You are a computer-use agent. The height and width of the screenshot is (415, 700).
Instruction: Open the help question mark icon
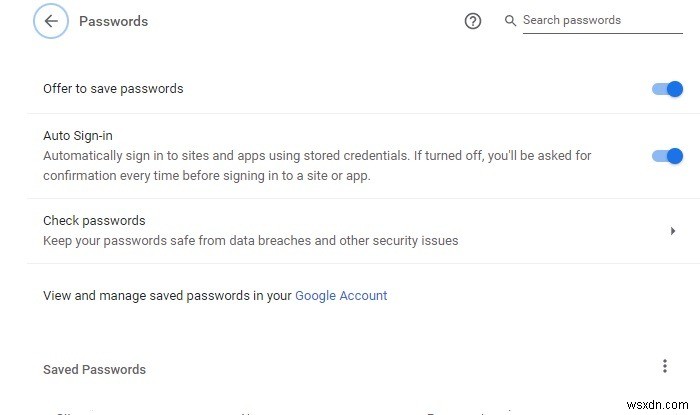[x=473, y=21]
